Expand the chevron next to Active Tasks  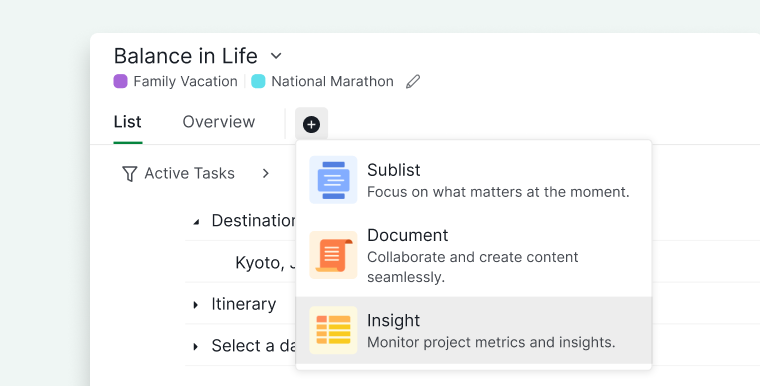click(x=265, y=173)
